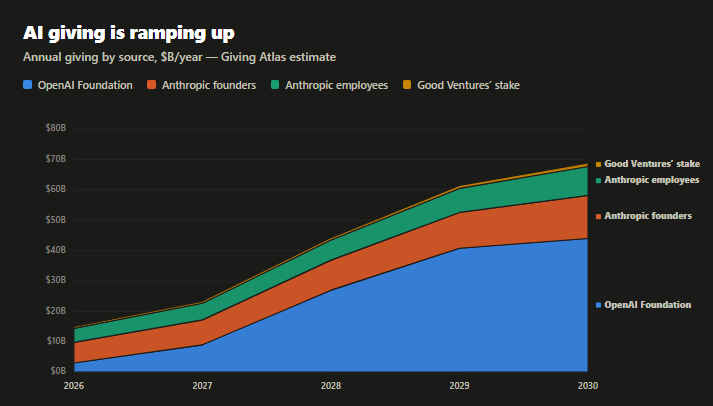This screenshot has height=406, width=713.
Task: Click the 2029 x-axis label
Action: click(x=459, y=386)
